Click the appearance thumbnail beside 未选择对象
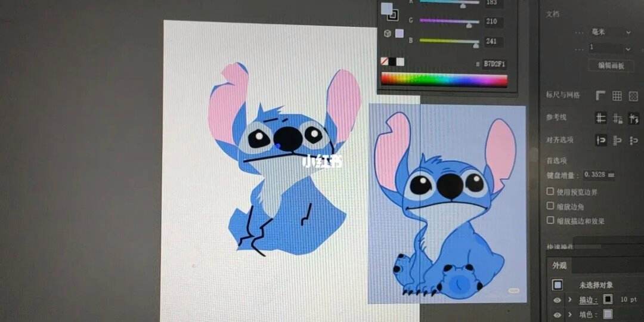Screen dimensions: 644x322 tap(558, 284)
